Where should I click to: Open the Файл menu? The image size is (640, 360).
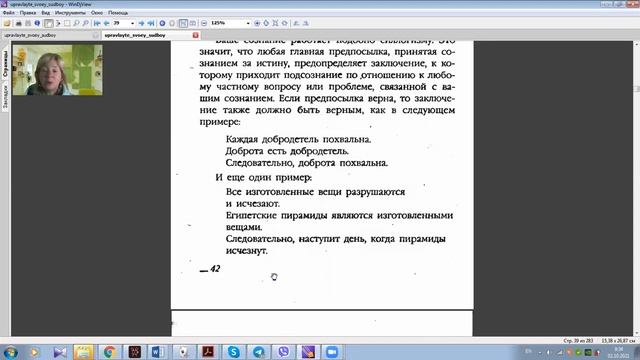click(x=9, y=13)
